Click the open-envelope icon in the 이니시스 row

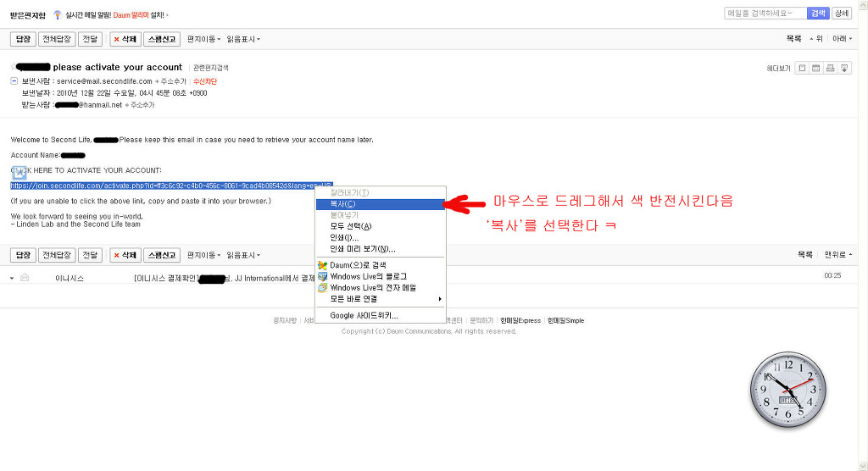(x=25, y=278)
